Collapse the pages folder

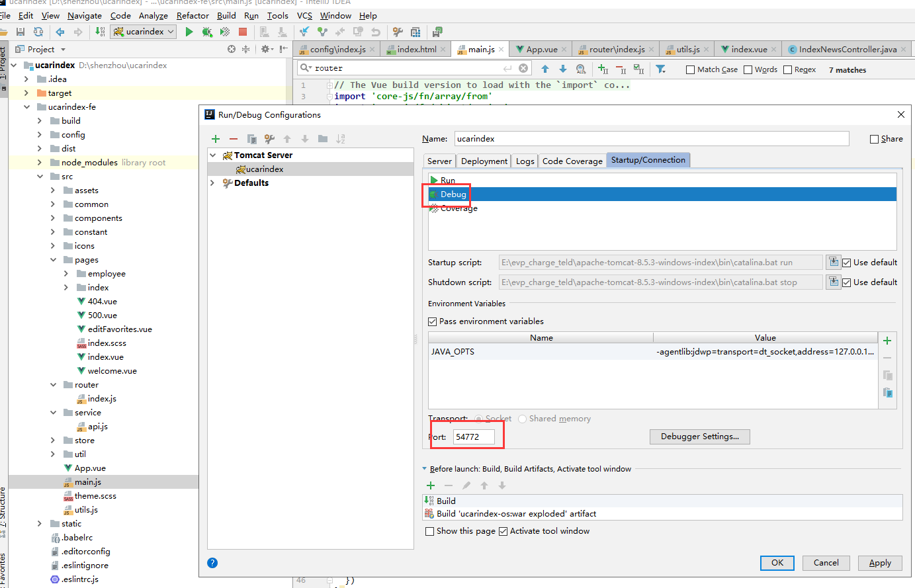point(53,260)
